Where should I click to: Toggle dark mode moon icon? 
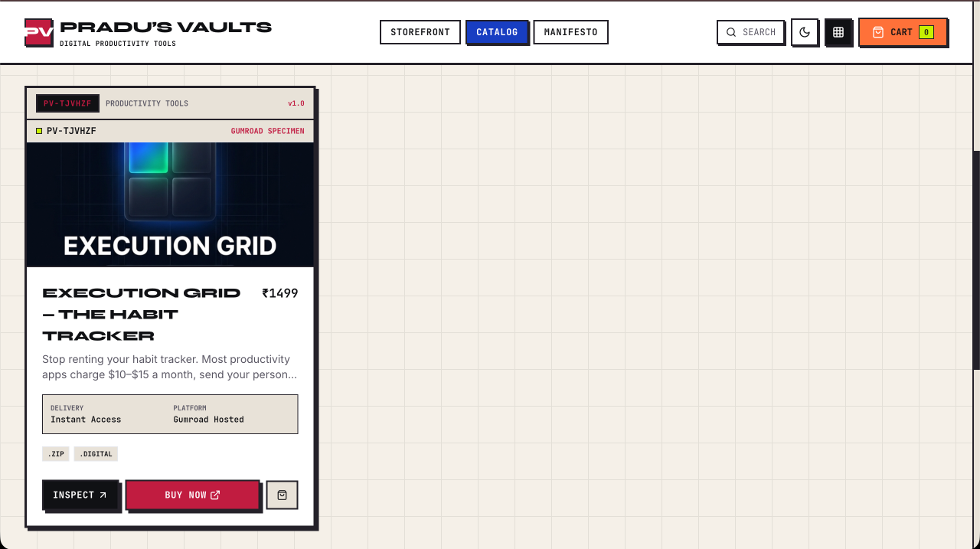click(x=805, y=32)
